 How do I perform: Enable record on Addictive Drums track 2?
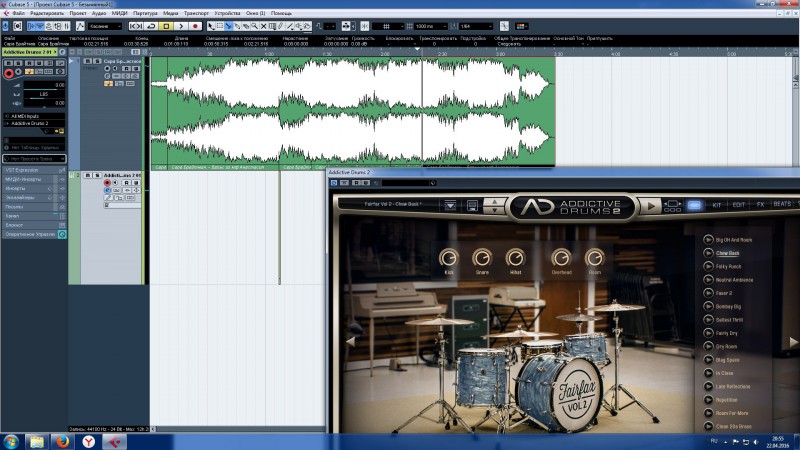coord(107,183)
